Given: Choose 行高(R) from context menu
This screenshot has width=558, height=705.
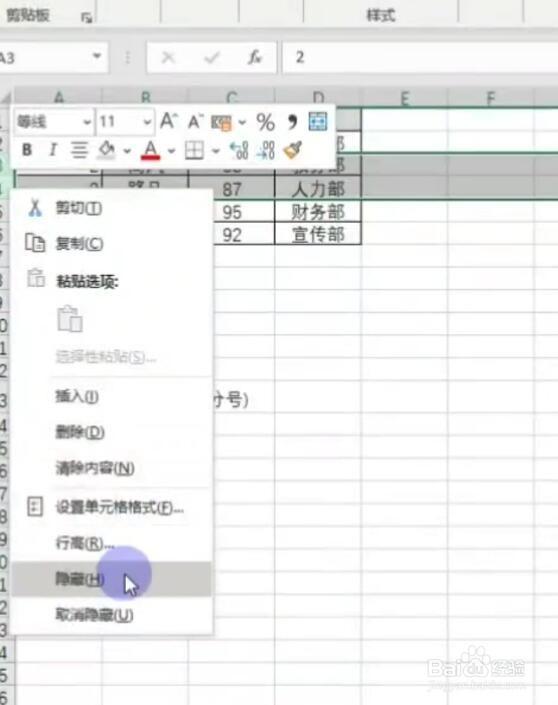Looking at the screenshot, I should [112, 543].
